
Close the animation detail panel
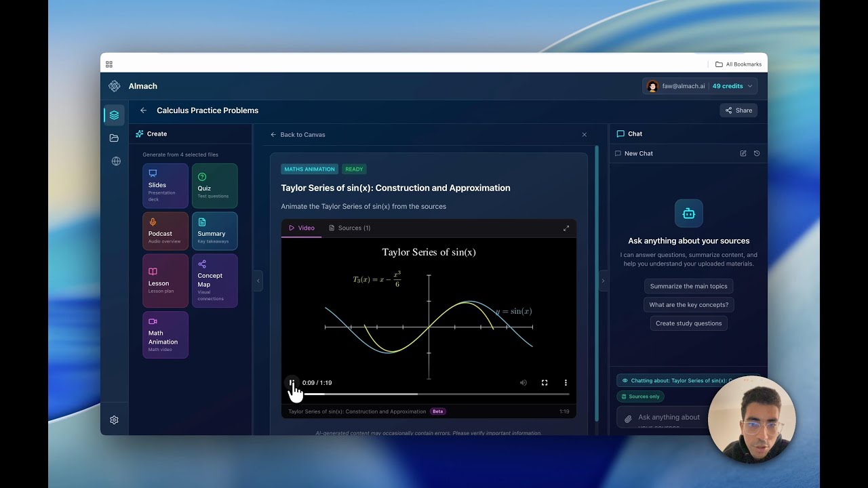click(585, 135)
